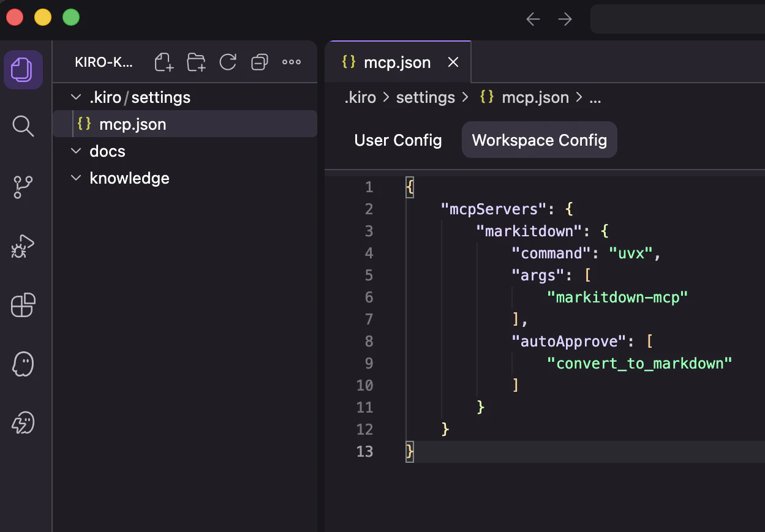Click the command center search field
The height and width of the screenshot is (532, 765).
677,20
